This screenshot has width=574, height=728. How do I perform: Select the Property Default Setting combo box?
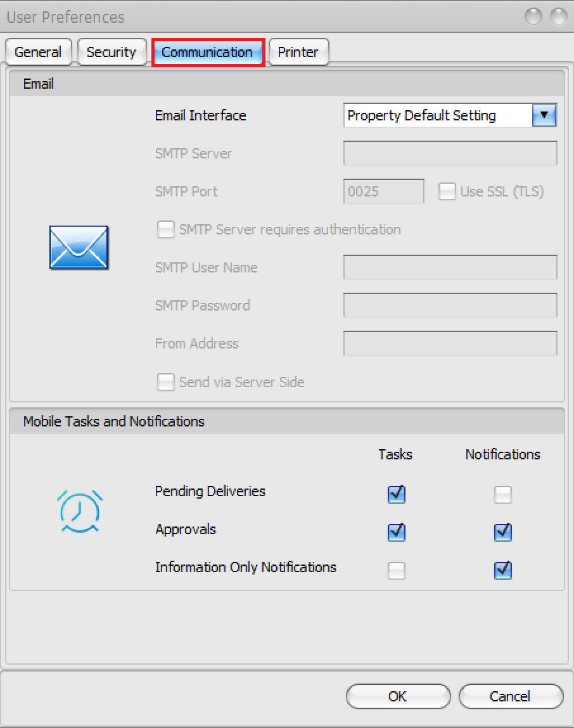(438, 115)
